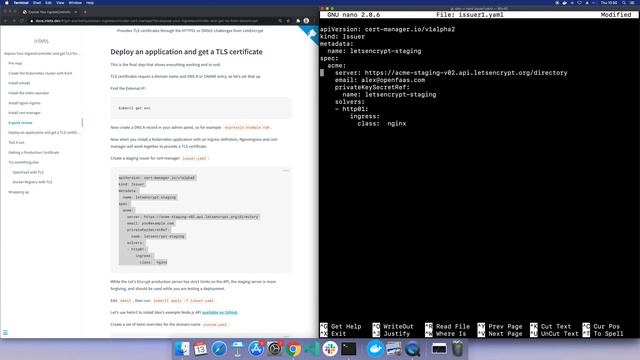
Task: Open Try something else sidebar link
Action: pos(23,162)
